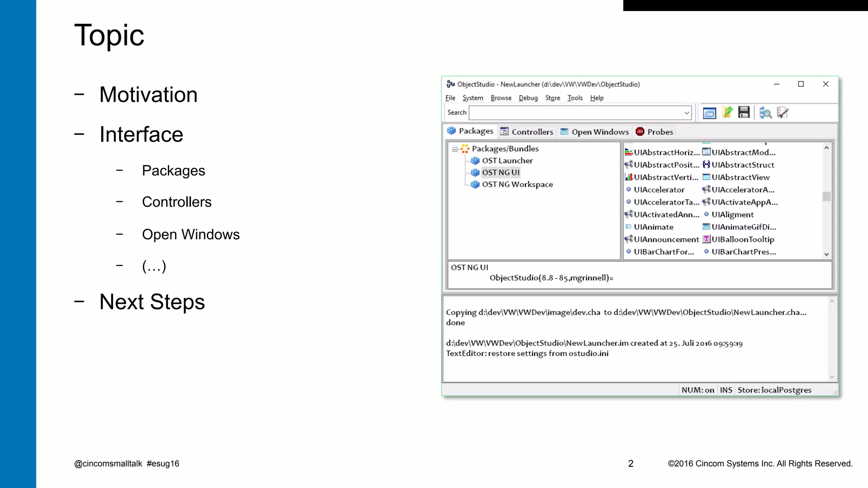868x488 pixels.
Task: Switch to the Packages tab
Action: click(x=470, y=131)
